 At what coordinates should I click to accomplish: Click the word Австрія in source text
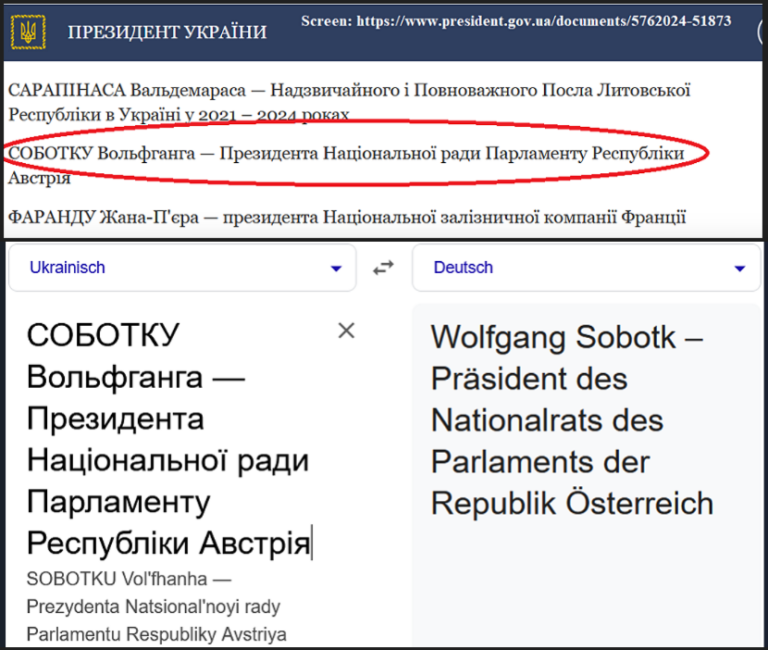[255, 544]
